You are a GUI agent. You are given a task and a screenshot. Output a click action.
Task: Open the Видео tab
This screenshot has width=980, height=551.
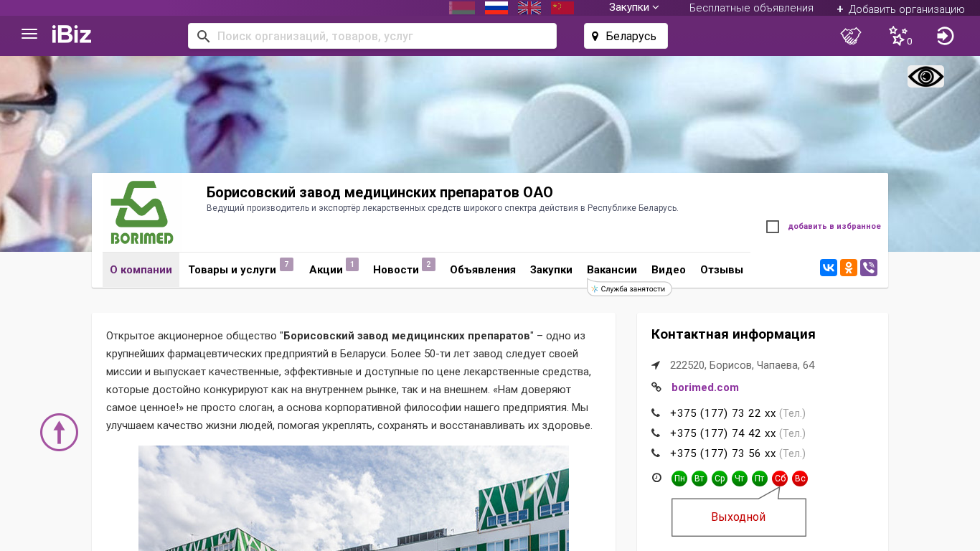pyautogui.click(x=669, y=270)
